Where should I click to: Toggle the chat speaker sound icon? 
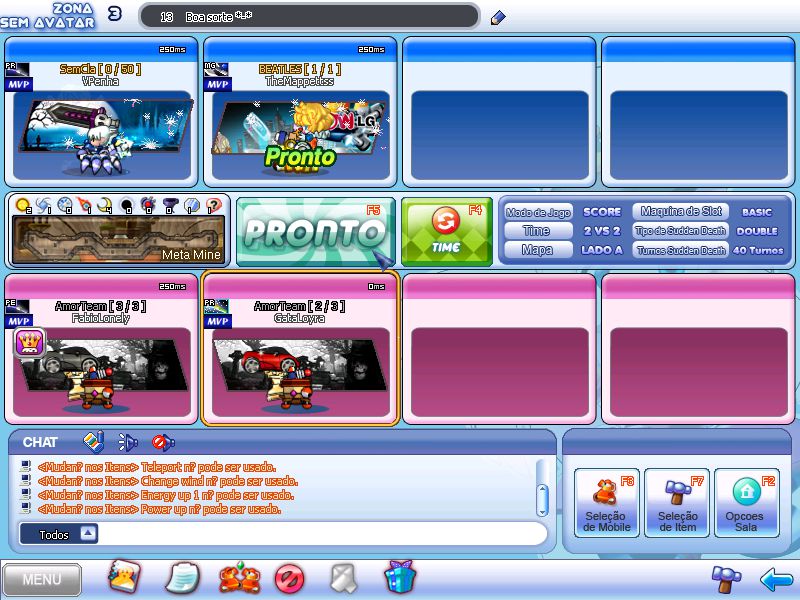[128, 442]
